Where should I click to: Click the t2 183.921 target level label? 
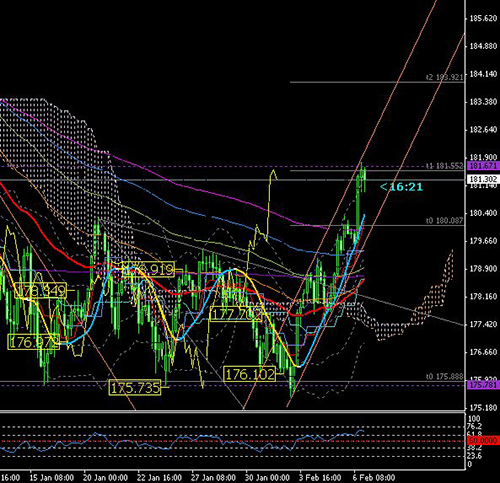point(445,77)
